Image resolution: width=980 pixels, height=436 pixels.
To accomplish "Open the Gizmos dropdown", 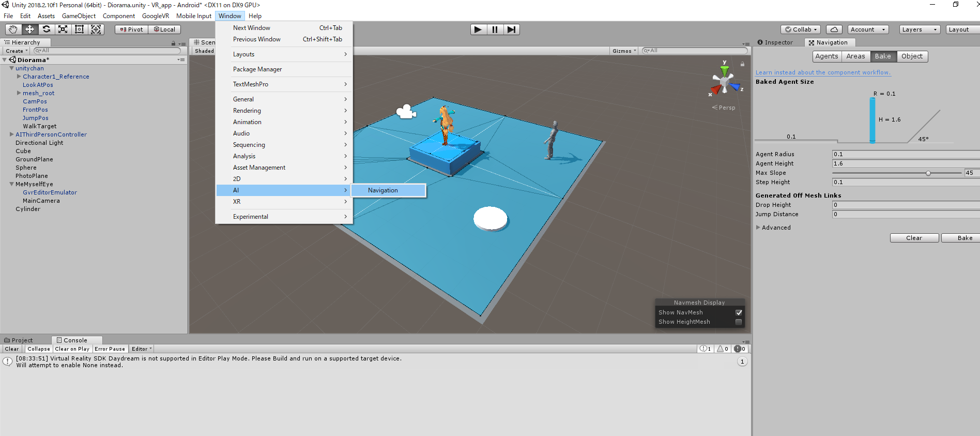I will [624, 51].
